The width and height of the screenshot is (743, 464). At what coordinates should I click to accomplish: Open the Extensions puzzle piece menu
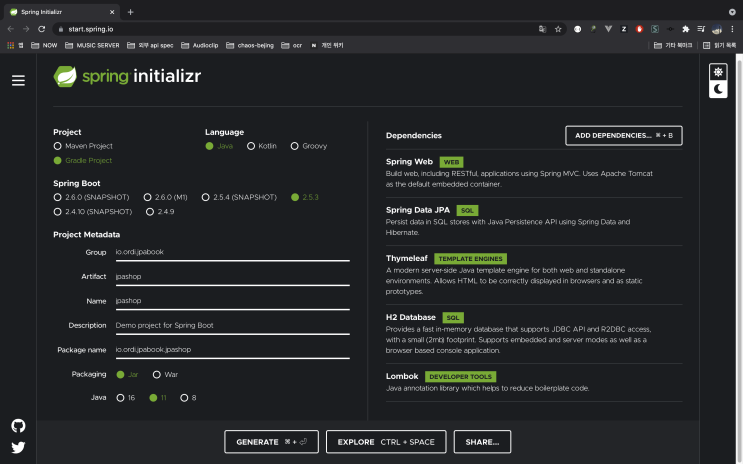pyautogui.click(x=686, y=29)
